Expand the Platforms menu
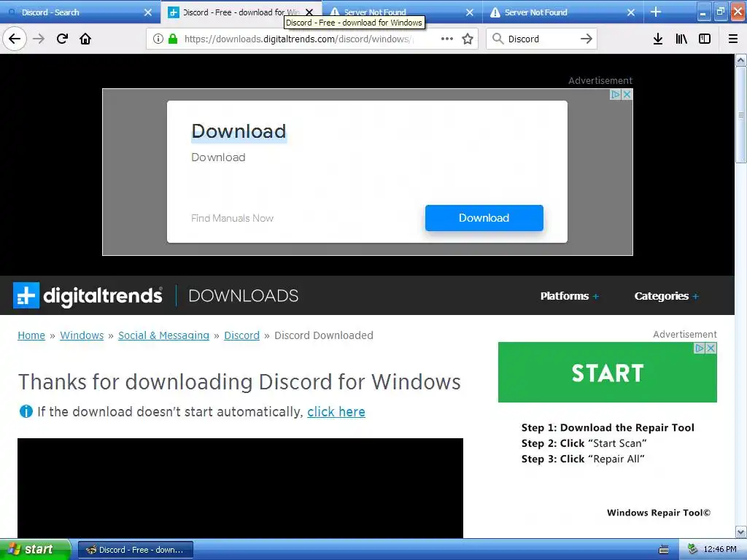The image size is (747, 560). [x=569, y=296]
